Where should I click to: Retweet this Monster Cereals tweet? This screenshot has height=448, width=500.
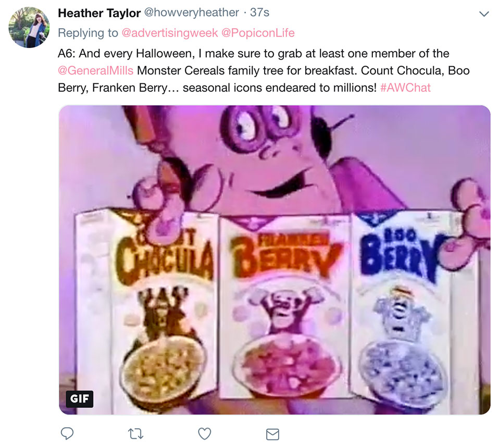pyautogui.click(x=135, y=433)
